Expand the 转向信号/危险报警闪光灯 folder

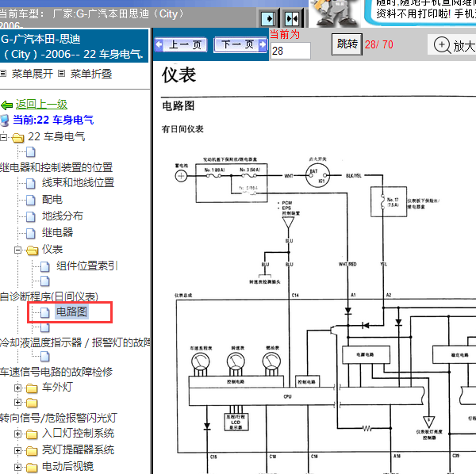pos(18,403)
